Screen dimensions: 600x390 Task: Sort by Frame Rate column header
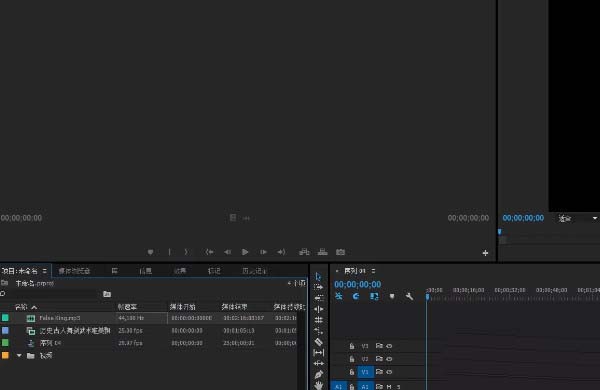tap(127, 307)
